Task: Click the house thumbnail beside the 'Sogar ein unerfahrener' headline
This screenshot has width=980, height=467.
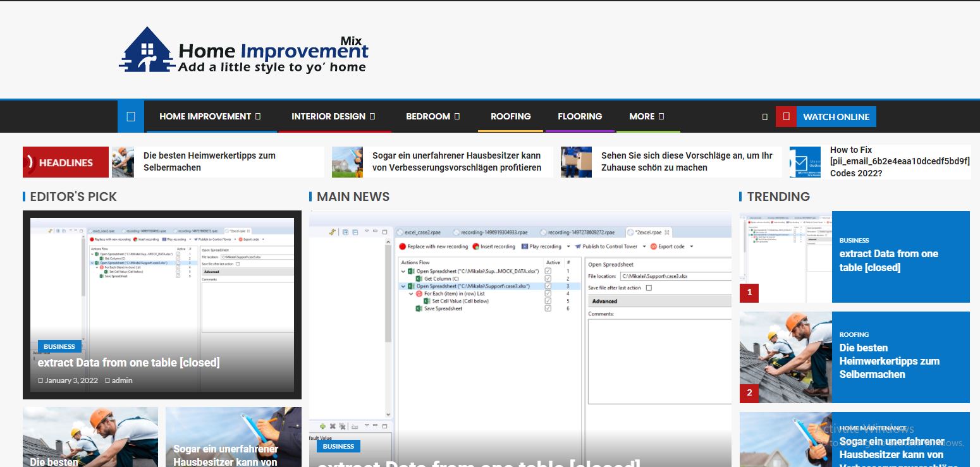Action: 347,162
